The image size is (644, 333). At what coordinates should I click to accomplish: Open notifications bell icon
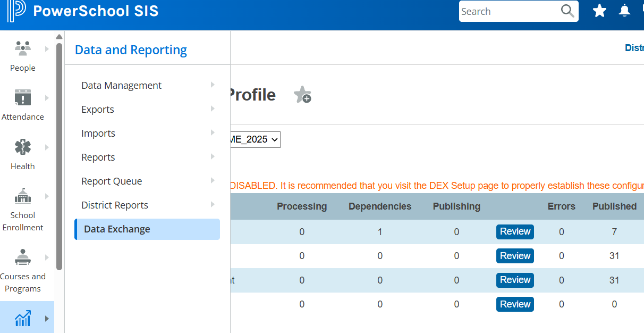[624, 11]
